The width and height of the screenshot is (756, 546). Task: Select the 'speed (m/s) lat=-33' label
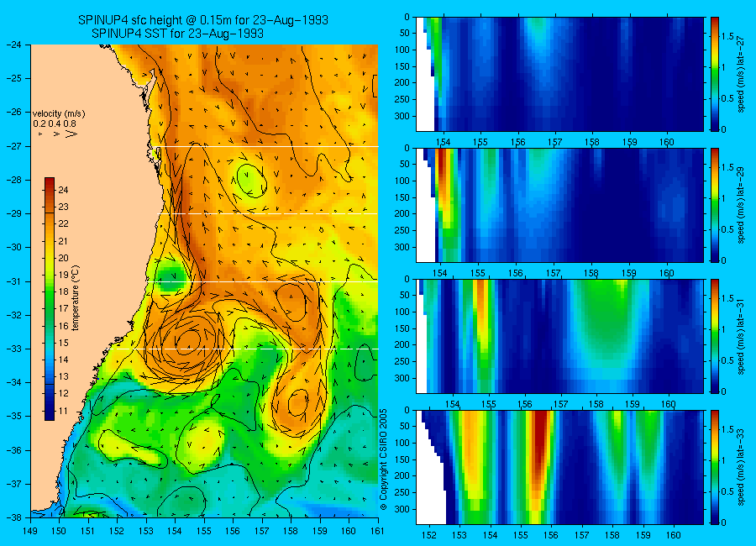point(742,467)
